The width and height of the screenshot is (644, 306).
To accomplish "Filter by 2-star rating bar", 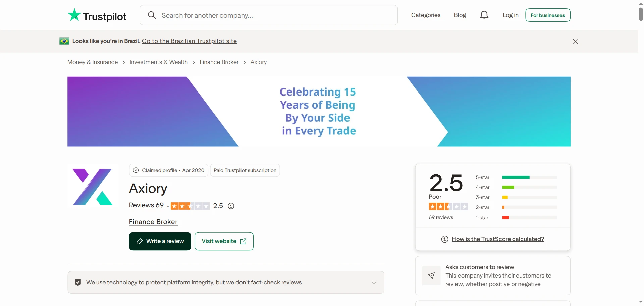I will (x=516, y=207).
